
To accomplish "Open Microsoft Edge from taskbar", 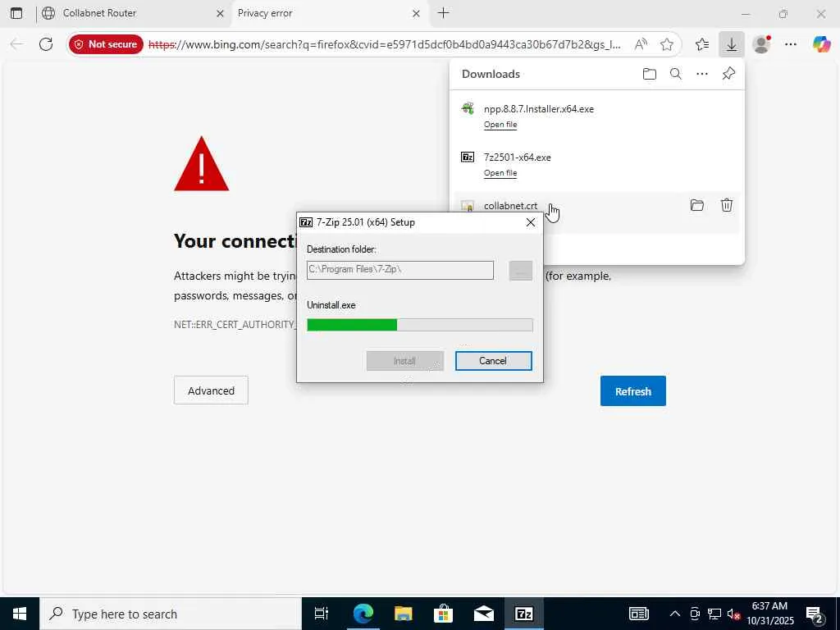I will click(x=363, y=614).
